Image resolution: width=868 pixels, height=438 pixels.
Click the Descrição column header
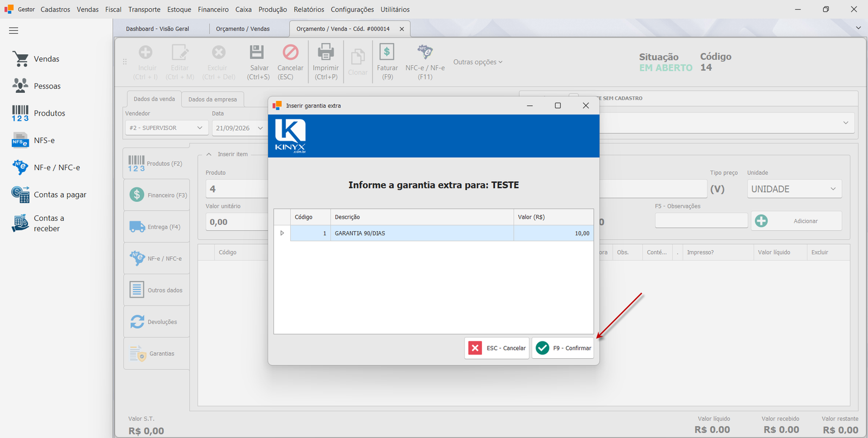click(x=422, y=217)
